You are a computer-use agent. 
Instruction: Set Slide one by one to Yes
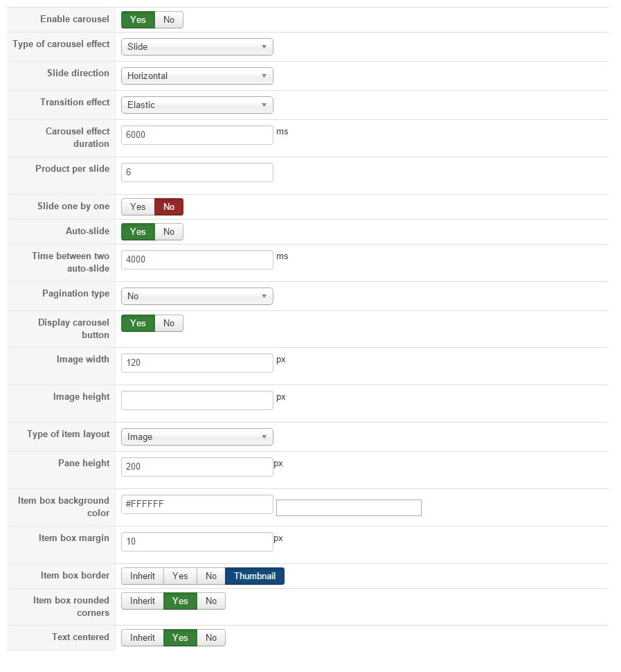(x=138, y=206)
